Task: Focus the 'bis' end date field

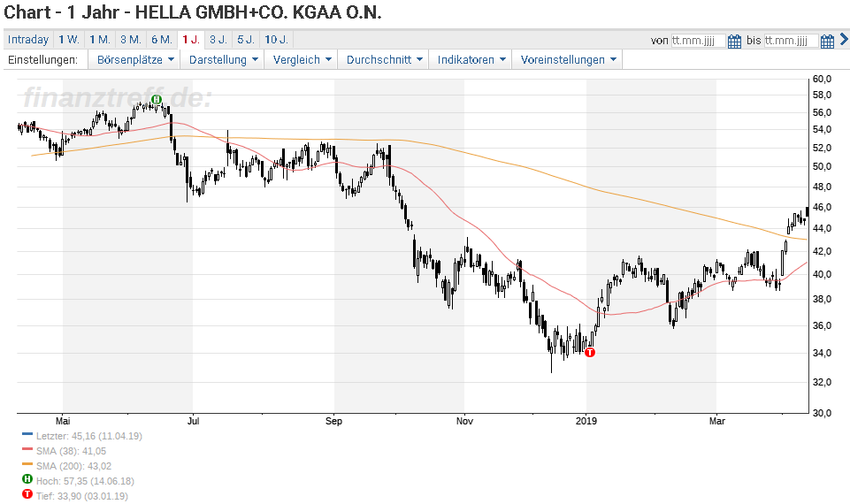Action: 791,41
